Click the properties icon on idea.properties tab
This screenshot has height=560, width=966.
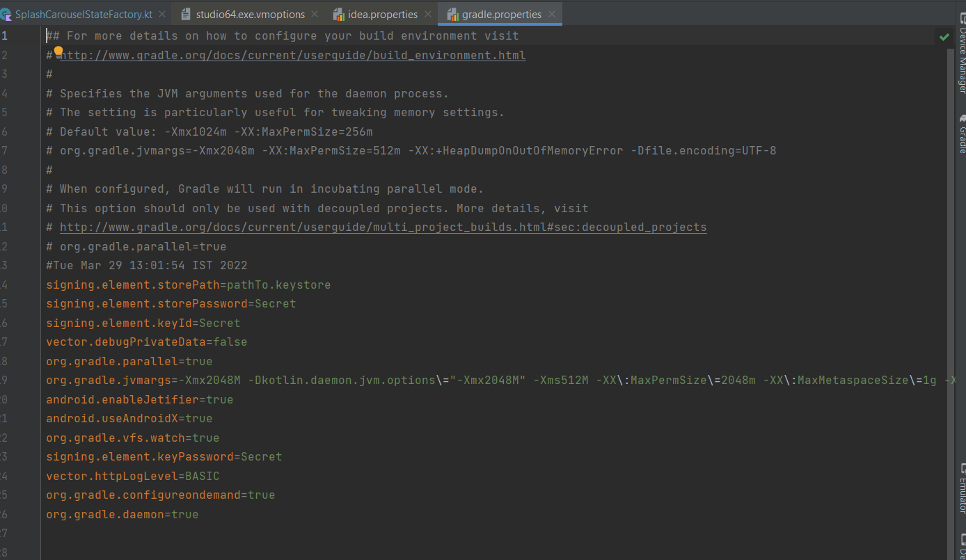[339, 14]
